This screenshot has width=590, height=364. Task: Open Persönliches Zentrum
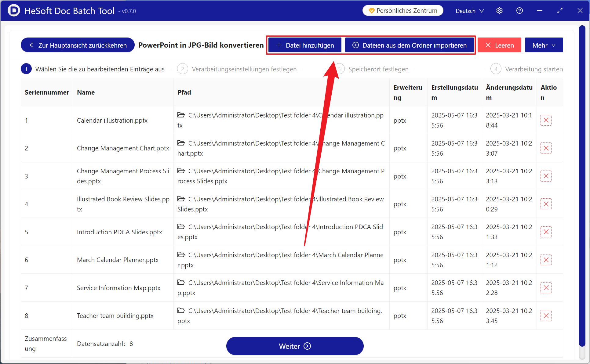[403, 11]
